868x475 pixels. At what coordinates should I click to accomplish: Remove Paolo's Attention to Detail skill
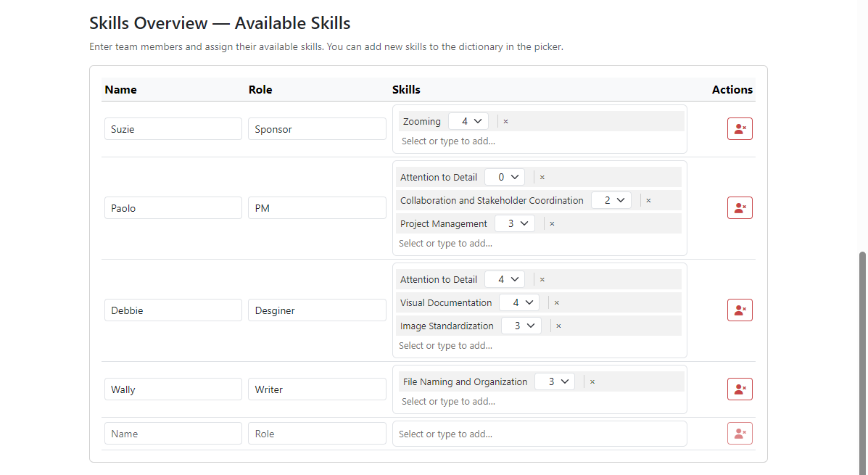[542, 177]
